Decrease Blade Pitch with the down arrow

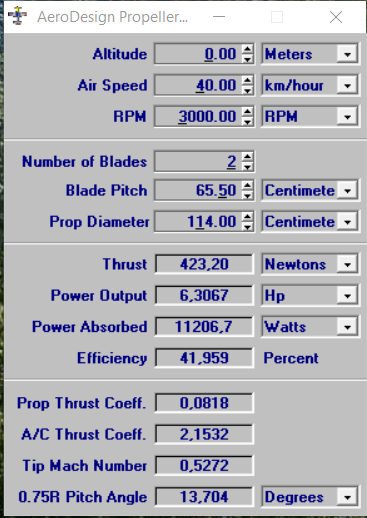pos(247,195)
